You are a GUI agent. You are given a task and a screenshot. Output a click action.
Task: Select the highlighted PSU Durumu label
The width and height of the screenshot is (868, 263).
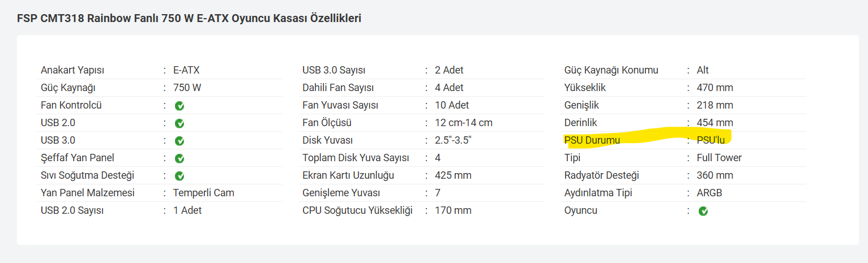[592, 140]
